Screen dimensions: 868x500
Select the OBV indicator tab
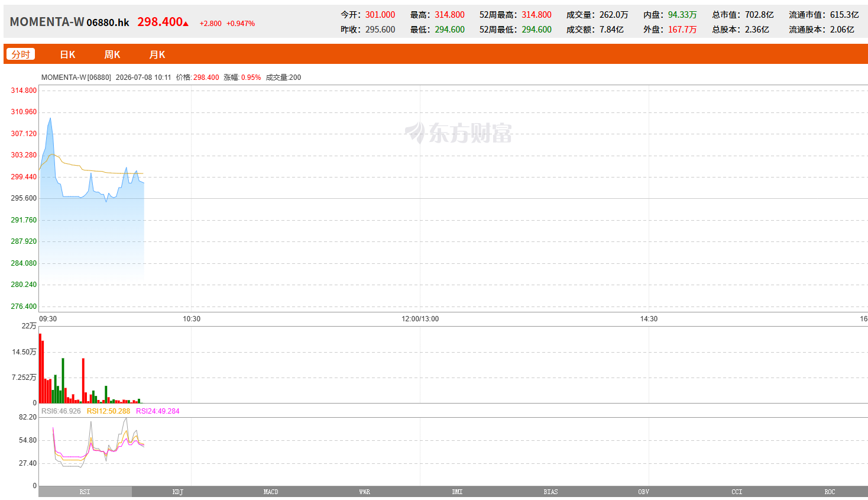click(643, 492)
